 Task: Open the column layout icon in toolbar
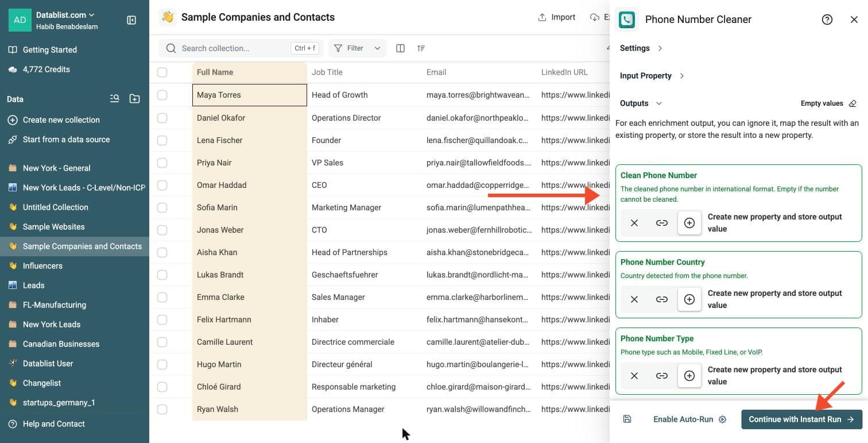401,48
